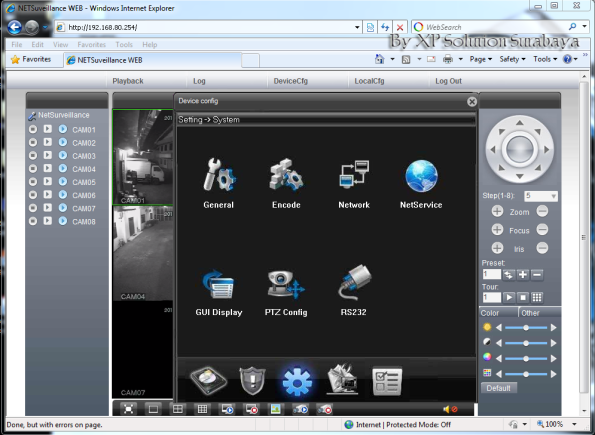The height and width of the screenshot is (435, 595).
Task: Expand the print button dropdown arrow
Action: tap(460, 59)
